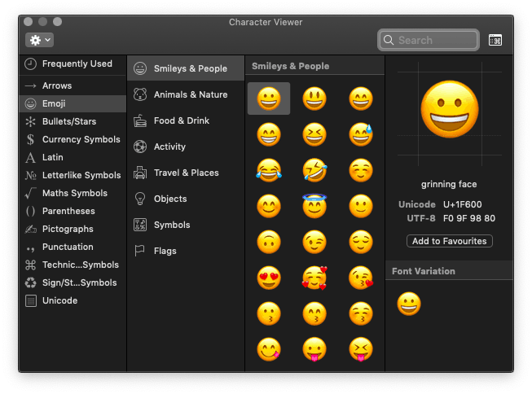Select the grinning squinting face emoji
The image size is (532, 394).
[x=314, y=134]
